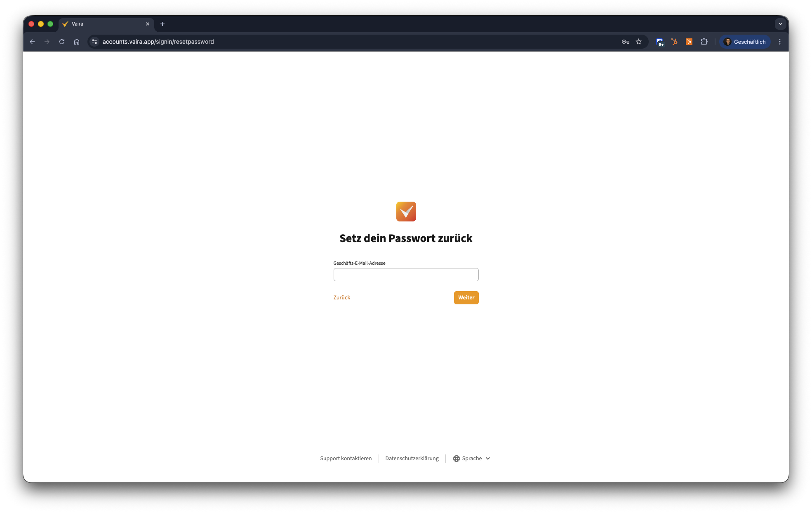Screen dimensions: 812x513
Task: Open the Extensions puzzle icon
Action: click(704, 42)
